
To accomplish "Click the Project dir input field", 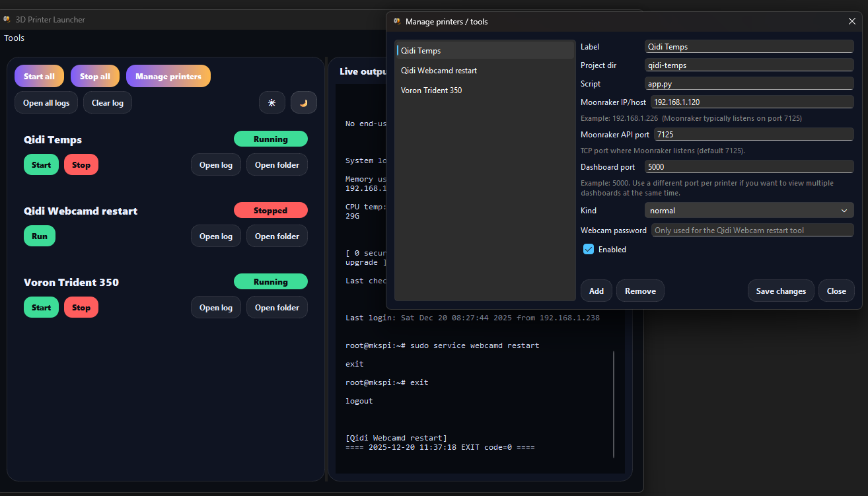I will coord(749,65).
